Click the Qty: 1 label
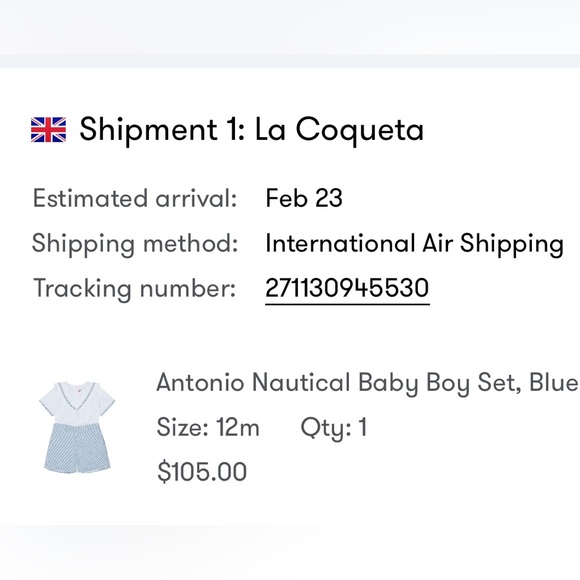 [x=334, y=428]
